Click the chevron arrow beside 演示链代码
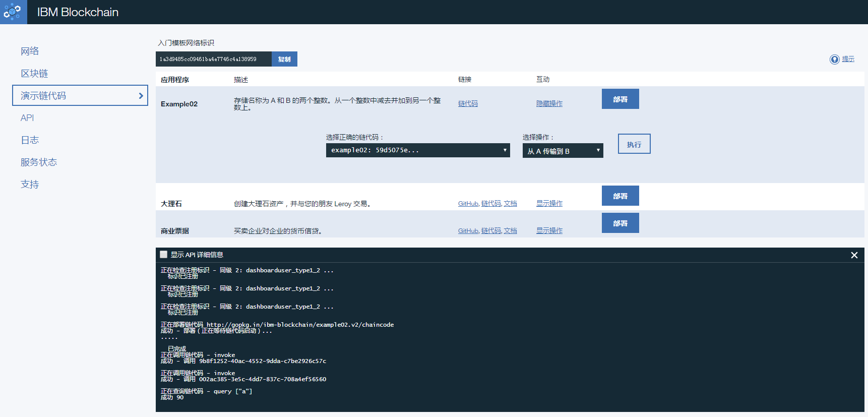Image resolution: width=868 pixels, height=417 pixels. [x=141, y=96]
